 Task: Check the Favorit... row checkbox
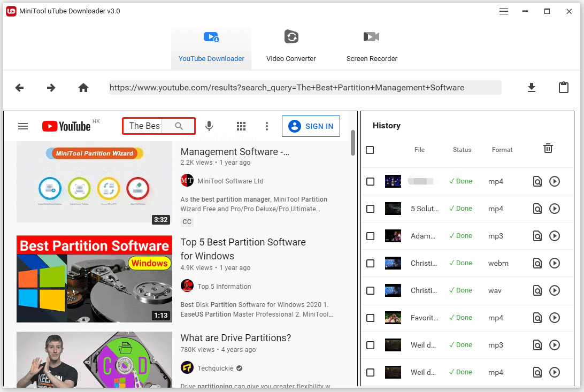pyautogui.click(x=370, y=318)
